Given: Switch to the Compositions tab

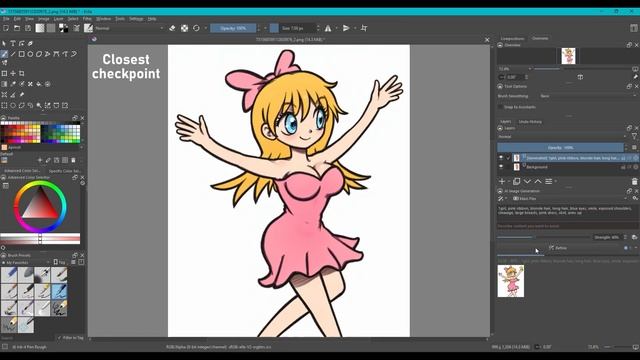Looking at the screenshot, I should (513, 38).
